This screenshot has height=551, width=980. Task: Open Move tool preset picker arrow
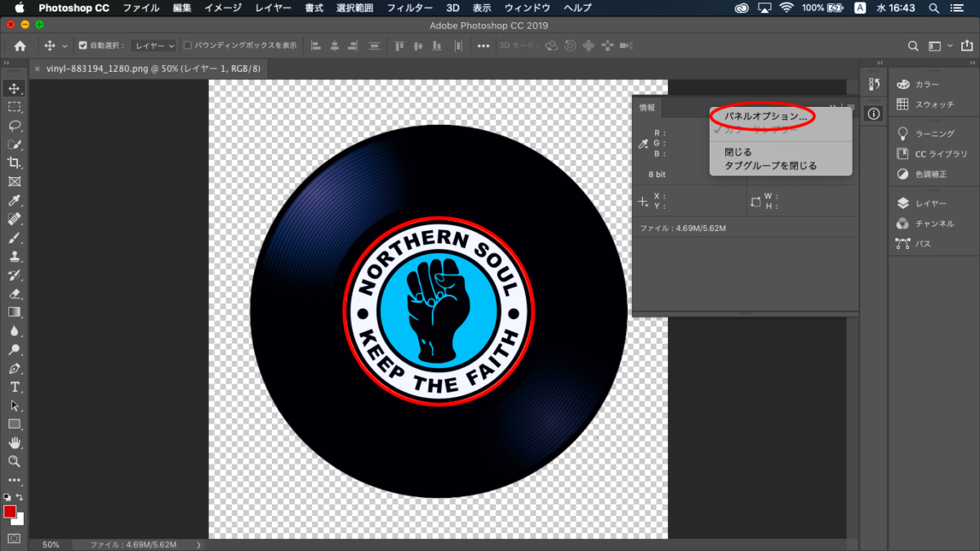tap(65, 46)
